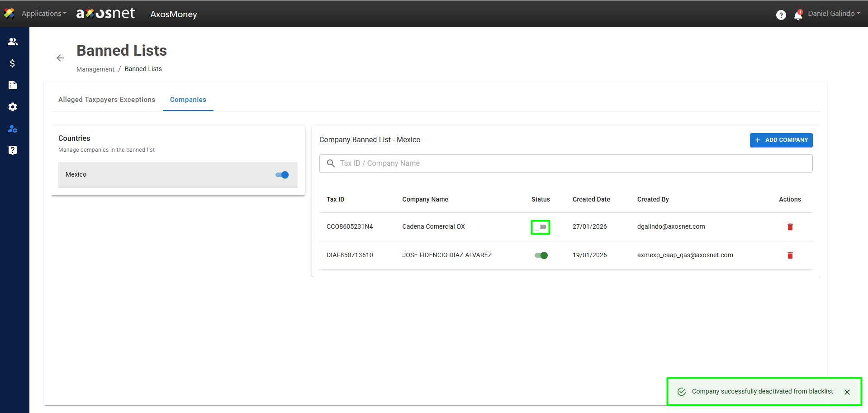Viewport: 868px width, 413px height.
Task: Expand the Applications dropdown menu
Action: click(43, 14)
